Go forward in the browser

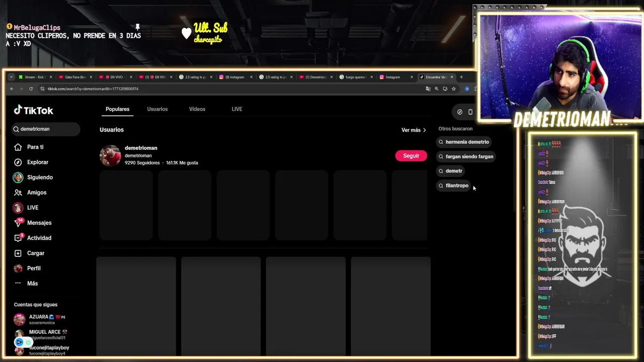[21, 88]
